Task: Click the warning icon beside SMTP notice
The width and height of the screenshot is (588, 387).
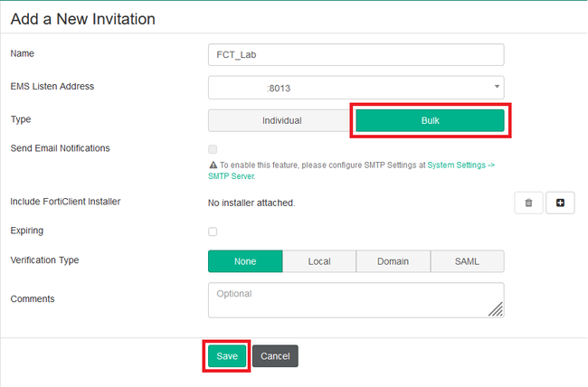Action: (212, 165)
